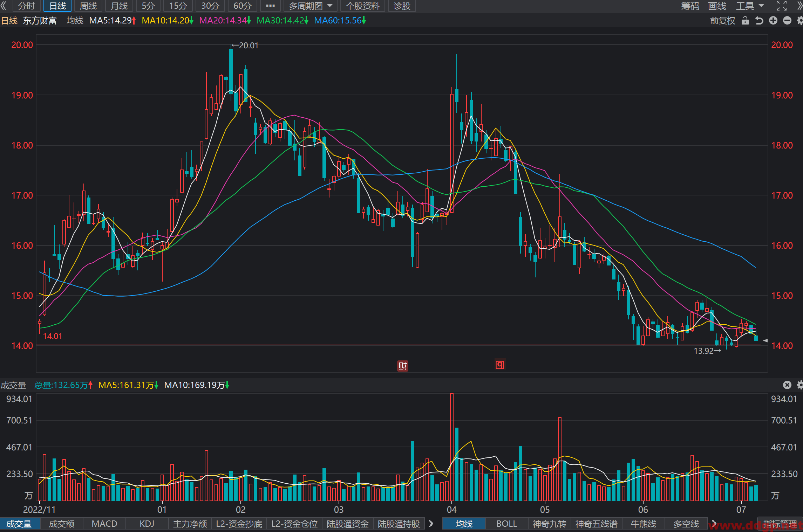Click the 财 marker on the chart
This screenshot has width=803, height=532.
403,366
